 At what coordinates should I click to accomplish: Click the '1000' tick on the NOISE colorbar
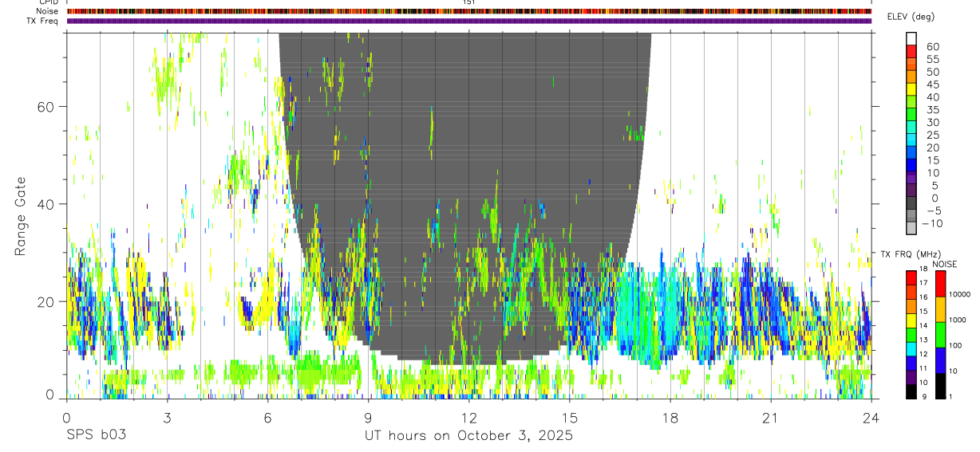click(958, 320)
